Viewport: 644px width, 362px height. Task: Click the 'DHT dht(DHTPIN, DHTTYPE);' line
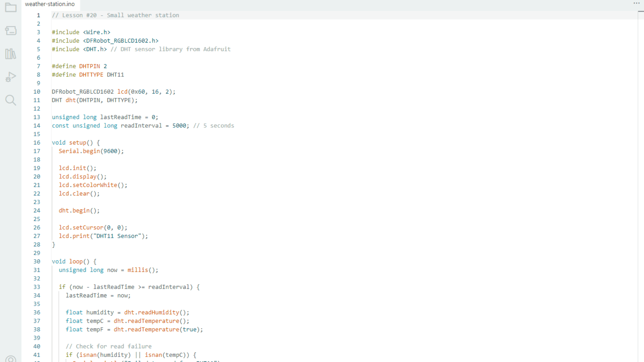(x=95, y=100)
